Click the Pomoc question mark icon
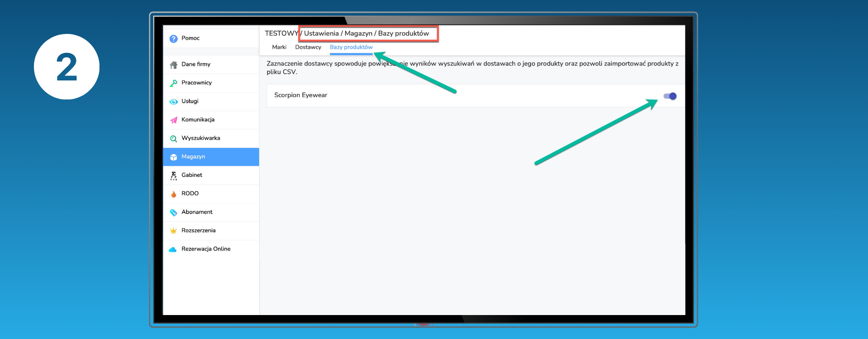This screenshot has width=868, height=339. click(x=173, y=39)
